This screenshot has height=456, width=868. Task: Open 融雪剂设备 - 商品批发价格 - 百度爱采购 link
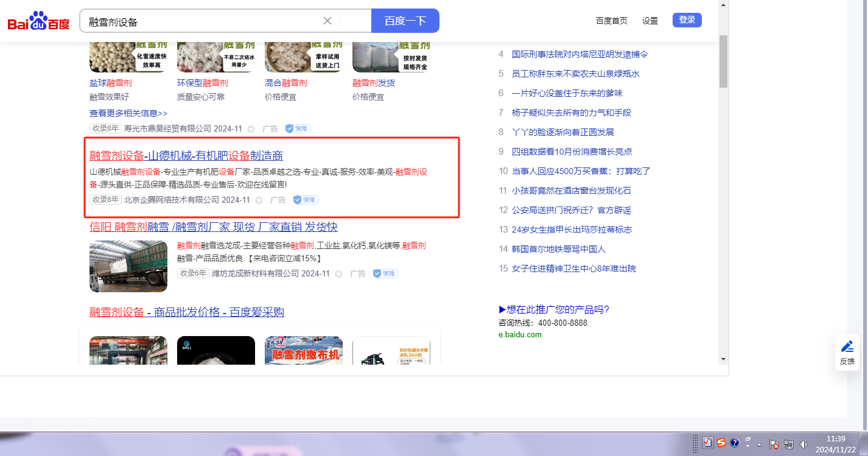[187, 312]
